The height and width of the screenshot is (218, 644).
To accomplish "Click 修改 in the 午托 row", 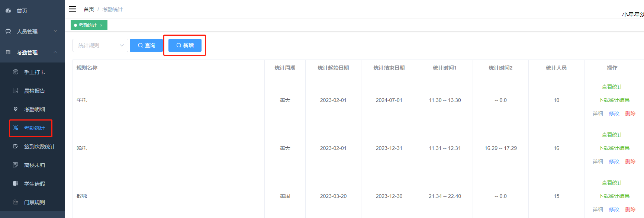I will point(614,113).
